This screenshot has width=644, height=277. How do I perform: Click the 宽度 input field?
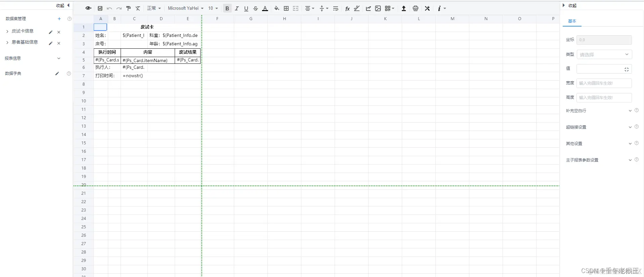(604, 83)
